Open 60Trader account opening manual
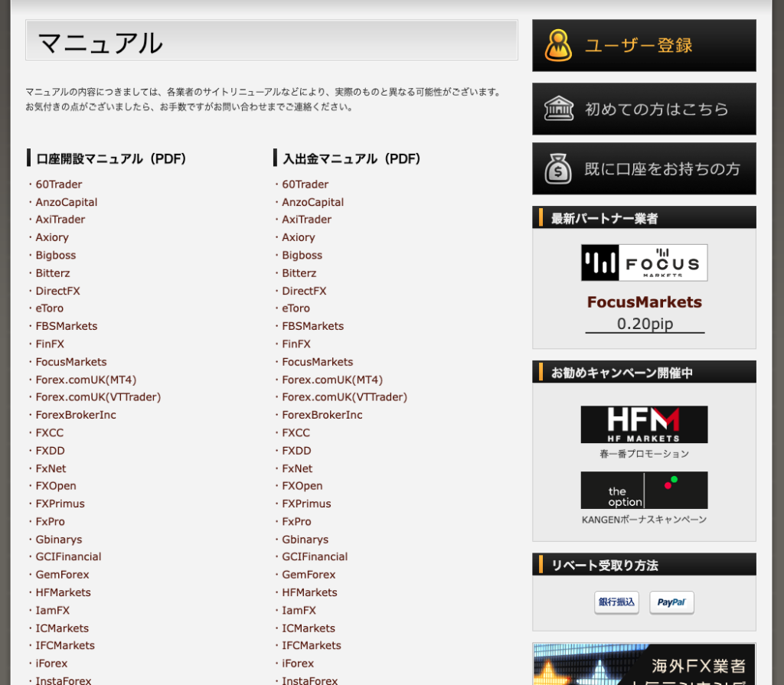Viewport: 784px width, 685px height. coord(59,184)
